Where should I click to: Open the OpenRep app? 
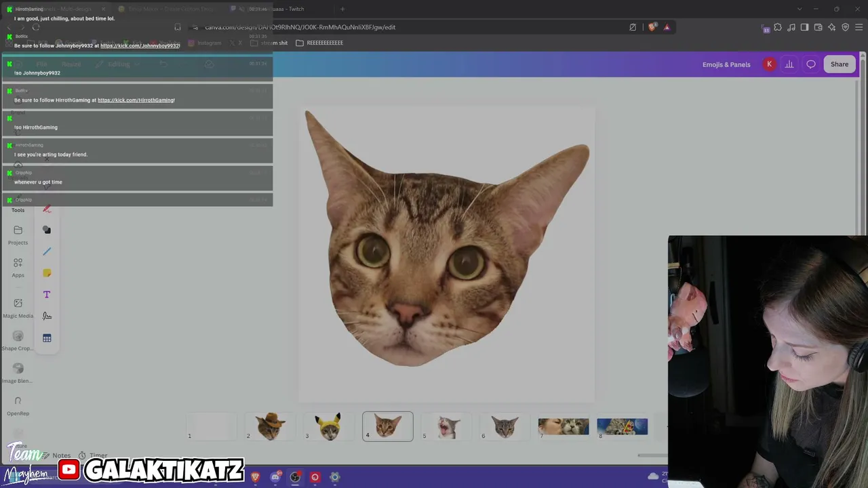(x=18, y=406)
